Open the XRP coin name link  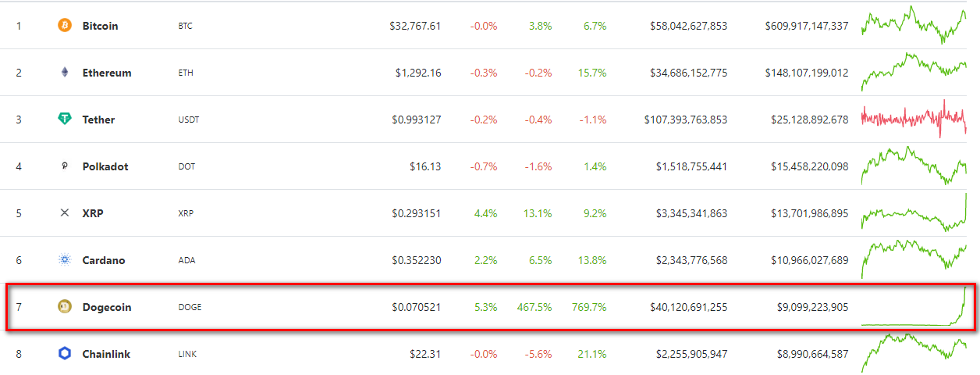(x=93, y=213)
